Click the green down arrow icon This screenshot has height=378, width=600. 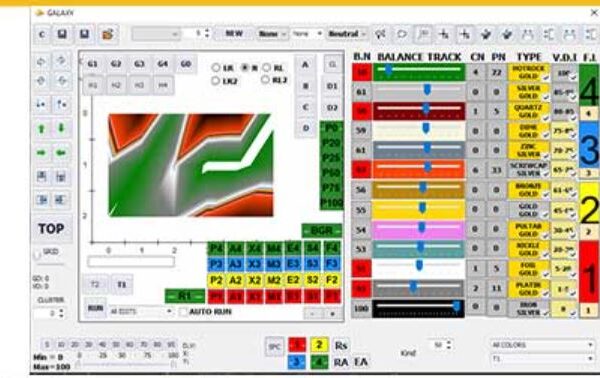tap(61, 128)
